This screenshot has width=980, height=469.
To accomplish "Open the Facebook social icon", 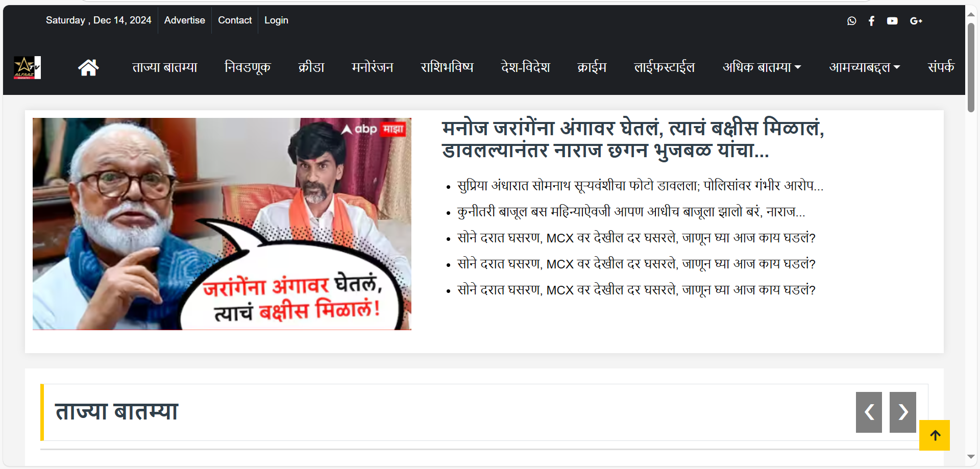I will (x=872, y=21).
